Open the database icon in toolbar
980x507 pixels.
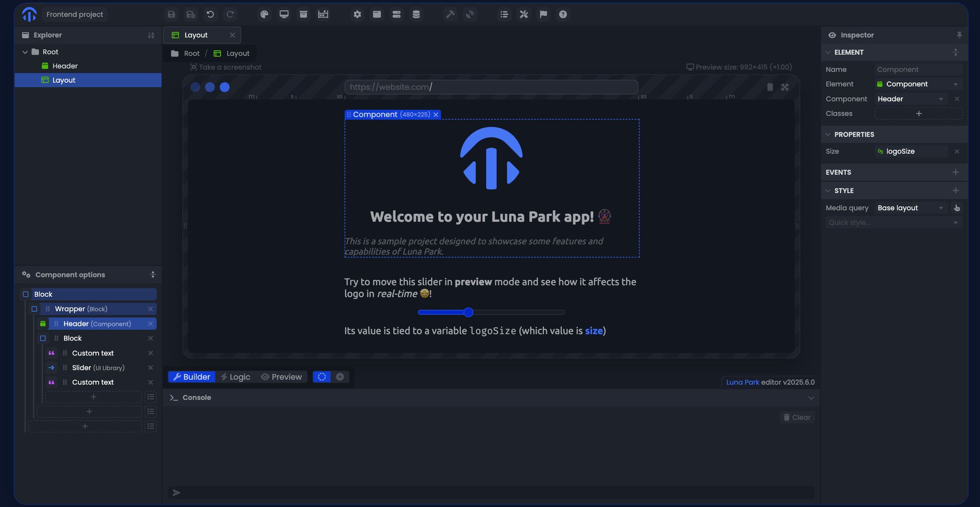[416, 14]
